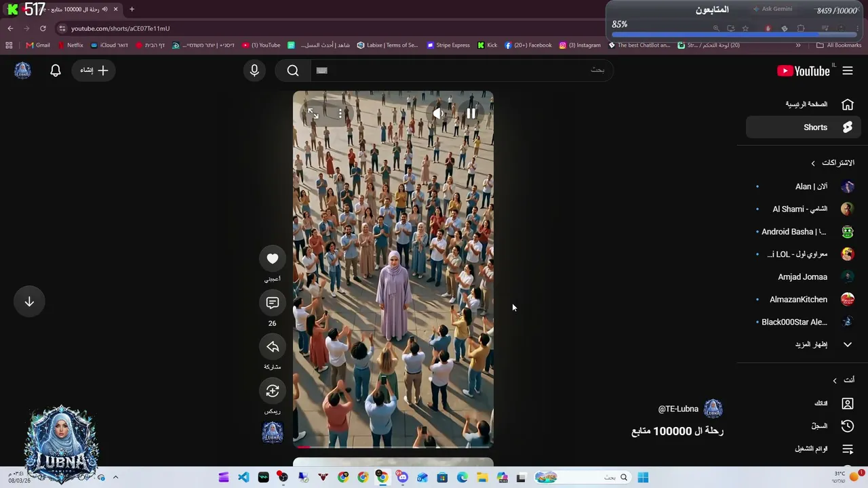Viewport: 868px width, 488px height.
Task: Open the Facebook bookmark
Action: 528,45
